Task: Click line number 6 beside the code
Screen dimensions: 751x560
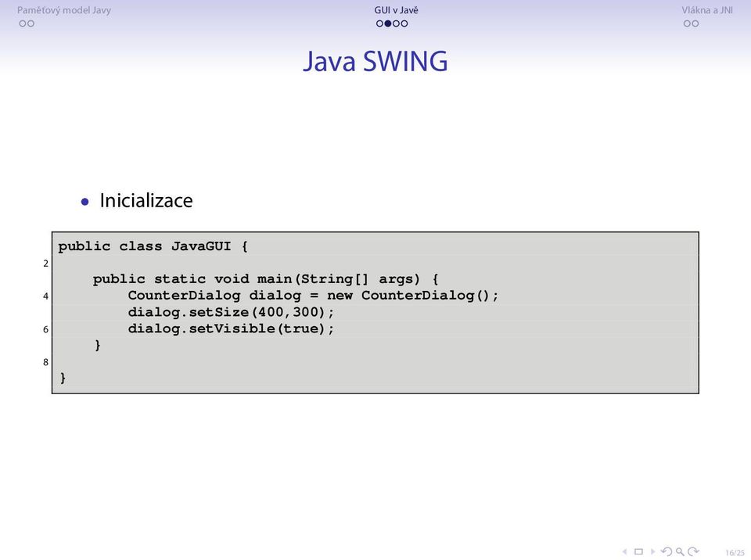Action: point(46,329)
